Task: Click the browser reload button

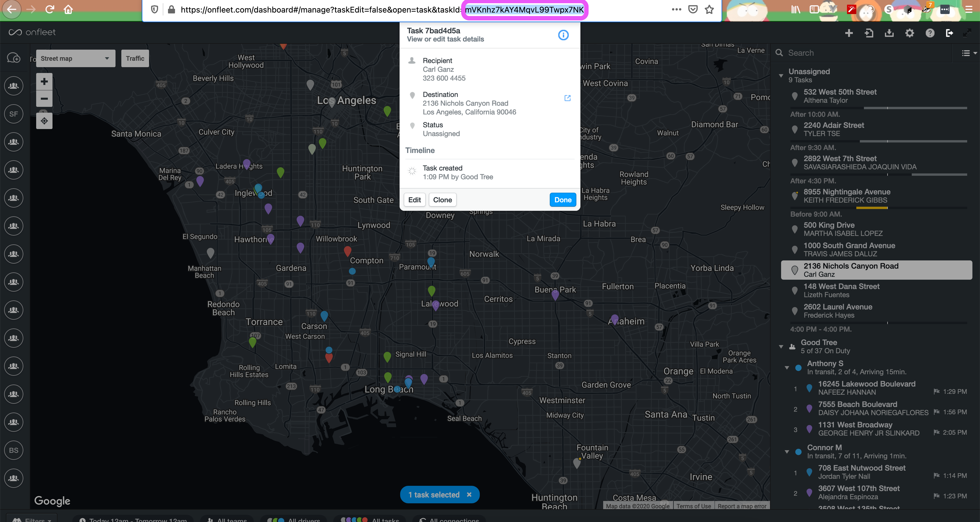Action: click(x=50, y=10)
